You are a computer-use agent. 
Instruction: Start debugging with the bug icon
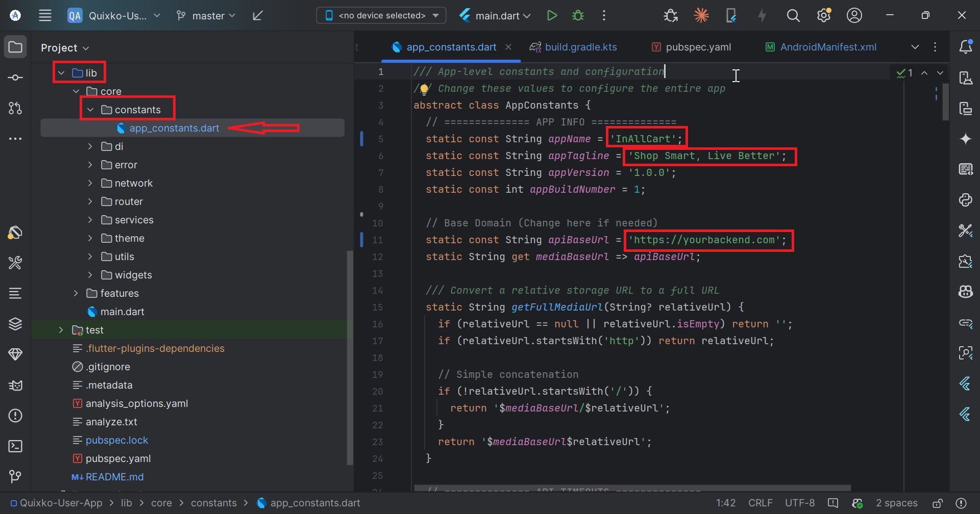(x=578, y=15)
